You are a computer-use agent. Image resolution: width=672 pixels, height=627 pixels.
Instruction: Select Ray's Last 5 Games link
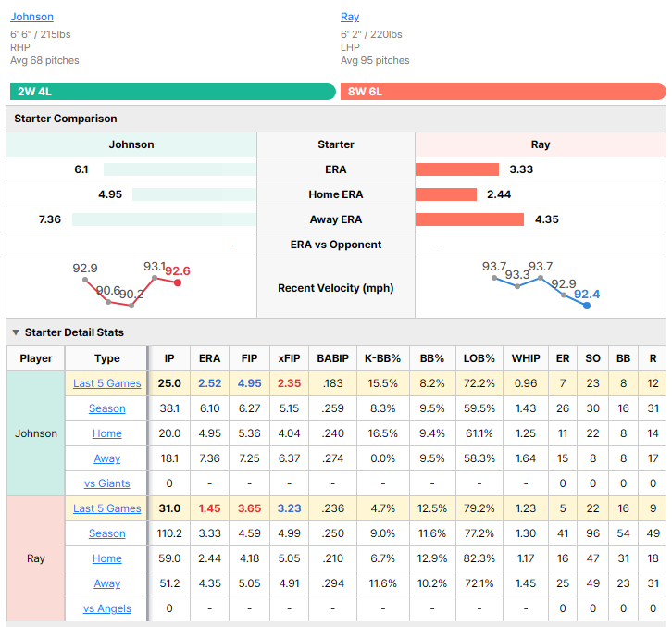(107, 508)
